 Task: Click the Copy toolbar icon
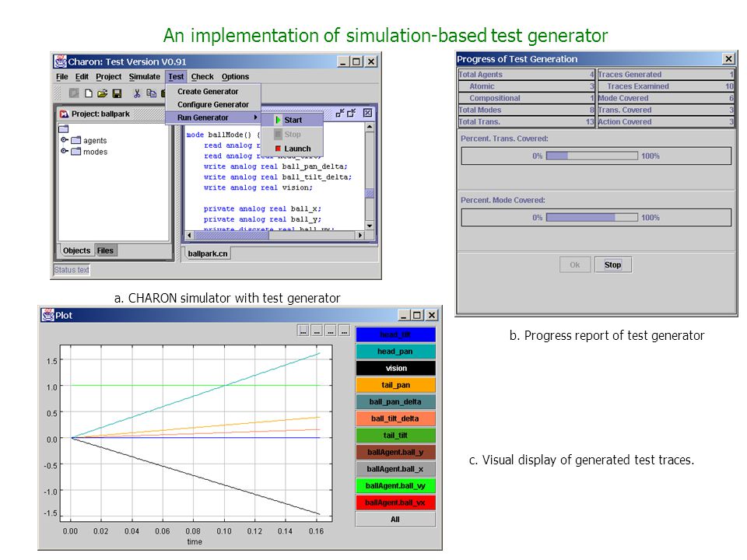(152, 93)
